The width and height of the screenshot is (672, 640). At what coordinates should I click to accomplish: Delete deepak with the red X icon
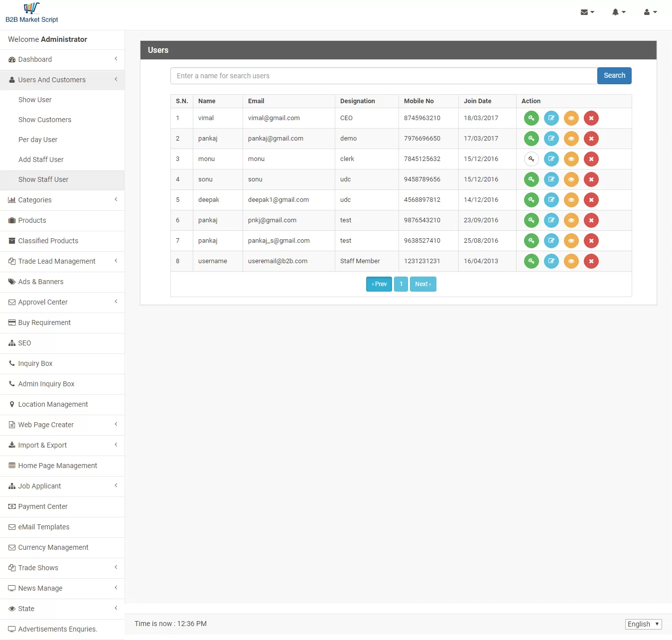pyautogui.click(x=591, y=200)
